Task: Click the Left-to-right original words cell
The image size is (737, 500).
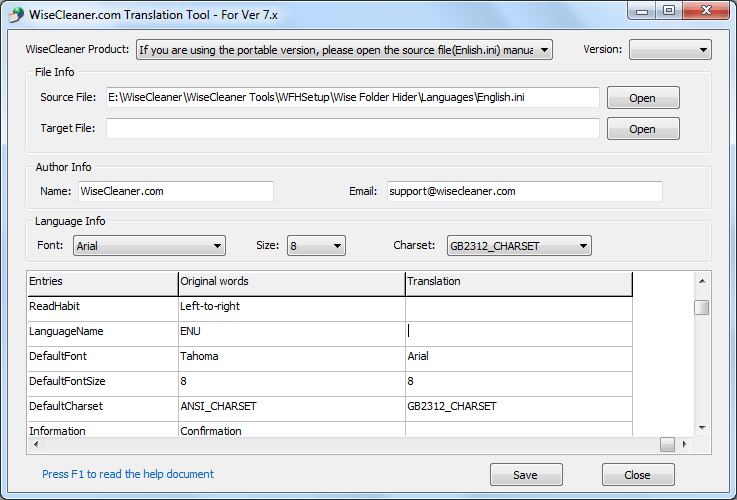Action: click(292, 309)
